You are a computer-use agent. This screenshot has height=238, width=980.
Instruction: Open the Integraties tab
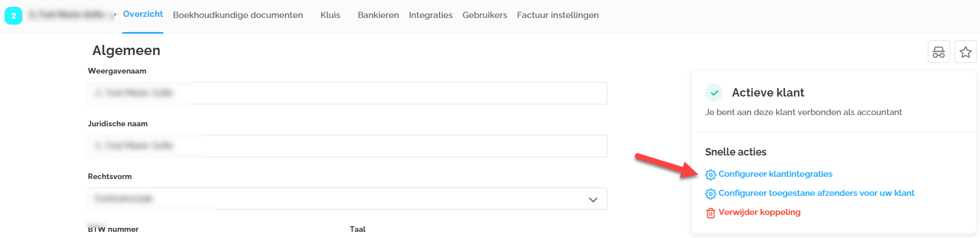(x=431, y=15)
